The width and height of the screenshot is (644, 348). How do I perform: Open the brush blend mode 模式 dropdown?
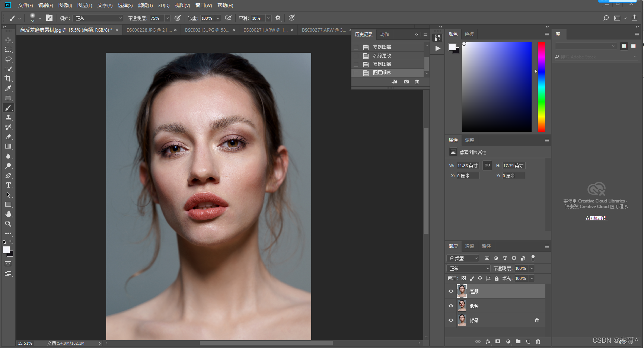point(98,18)
